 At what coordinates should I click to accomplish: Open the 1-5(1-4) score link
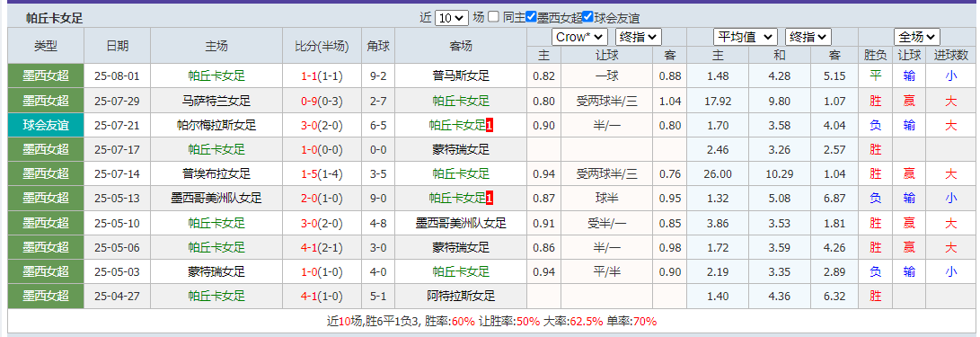click(x=322, y=173)
